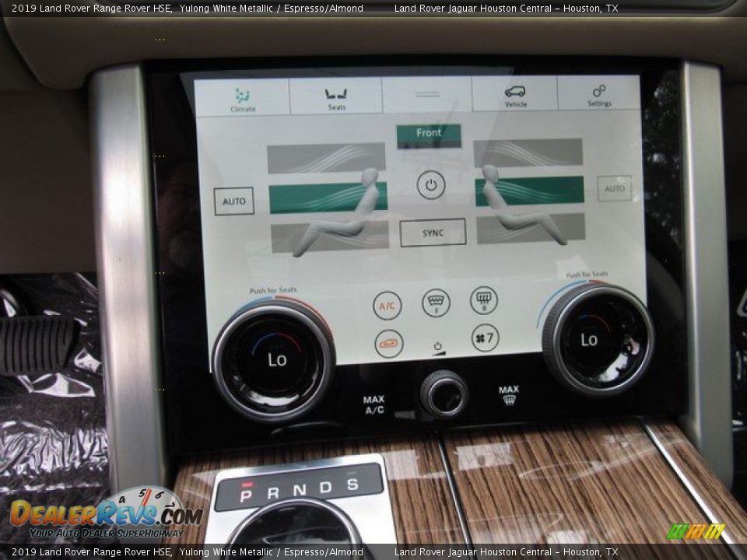Toggle the A/C button
747x560 pixels.
pyautogui.click(x=387, y=306)
